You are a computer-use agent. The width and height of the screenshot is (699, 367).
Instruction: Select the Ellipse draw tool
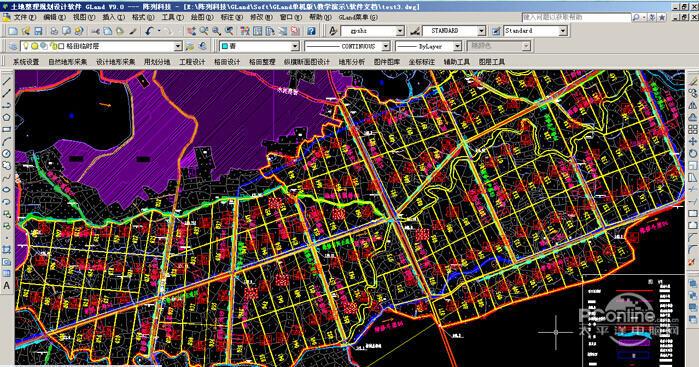pos(6,190)
